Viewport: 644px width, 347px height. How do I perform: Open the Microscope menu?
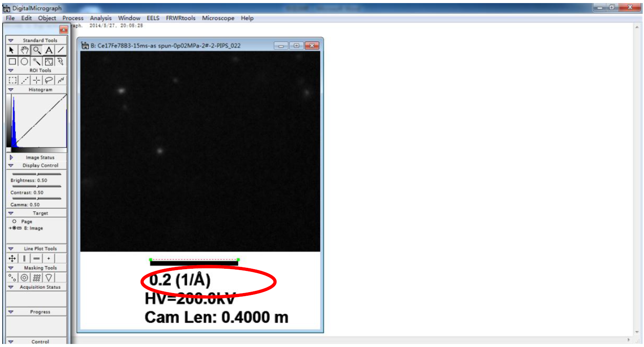[x=218, y=18]
